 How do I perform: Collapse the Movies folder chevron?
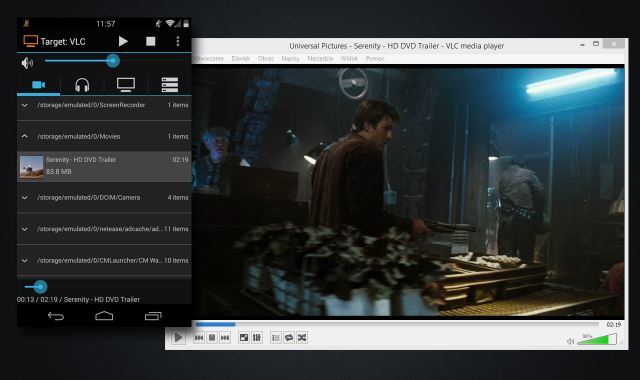click(24, 136)
